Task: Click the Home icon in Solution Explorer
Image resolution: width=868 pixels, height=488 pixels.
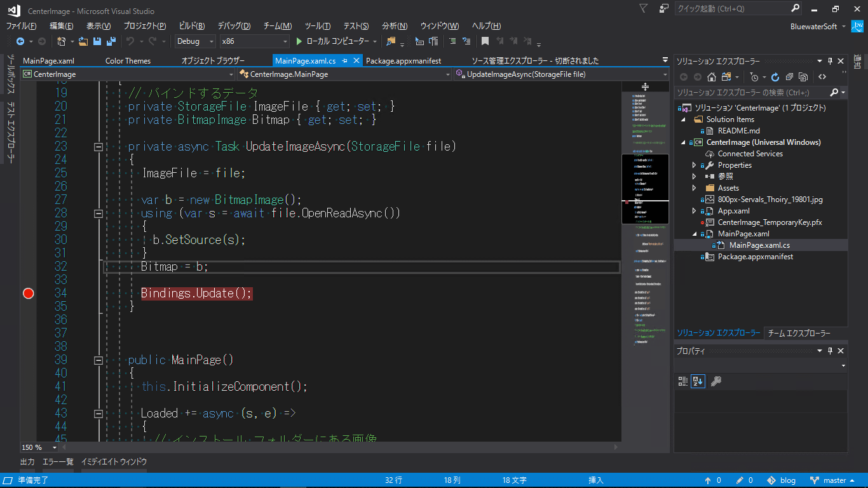Action: click(712, 77)
